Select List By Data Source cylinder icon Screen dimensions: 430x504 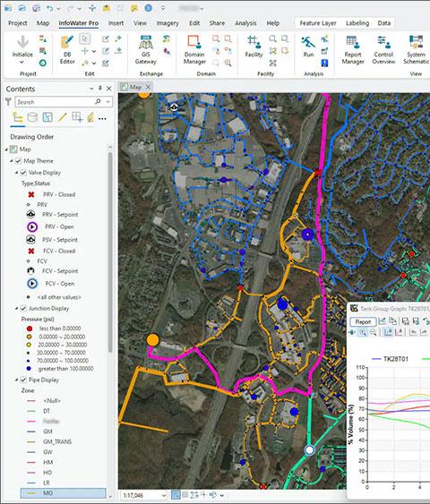tap(32, 117)
